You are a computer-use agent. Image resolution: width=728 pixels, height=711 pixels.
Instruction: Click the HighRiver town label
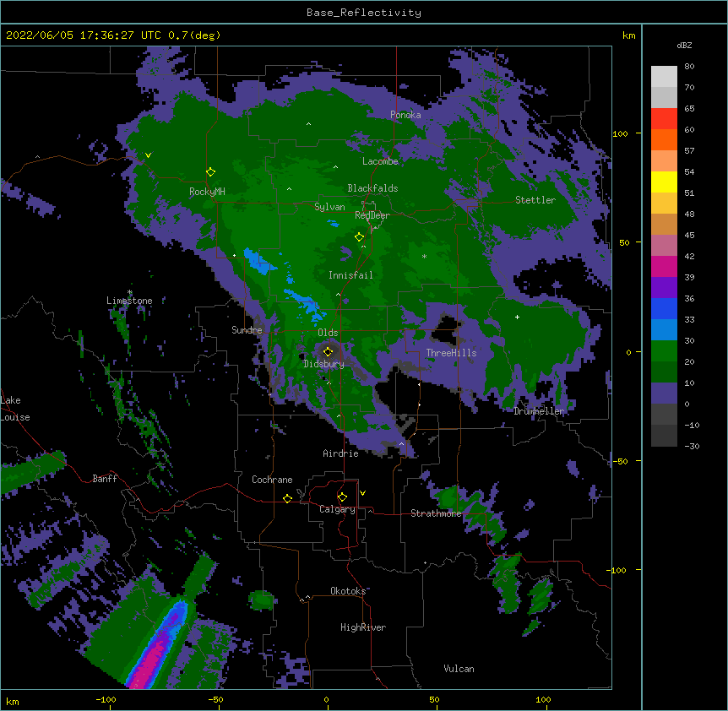pyautogui.click(x=363, y=627)
